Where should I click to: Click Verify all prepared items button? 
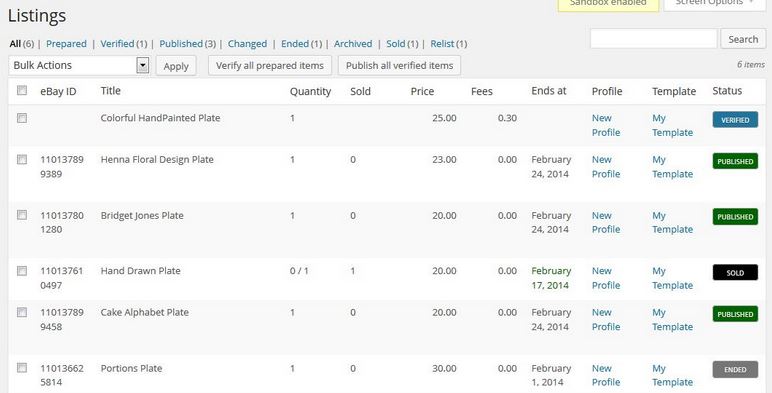(270, 66)
